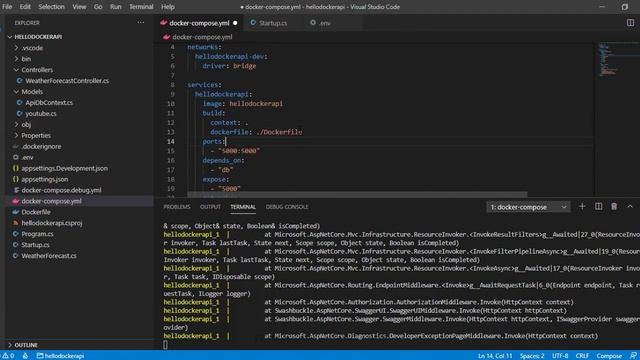Click the gear icon beside .env in explorer
640x360 pixels.
[16, 157]
